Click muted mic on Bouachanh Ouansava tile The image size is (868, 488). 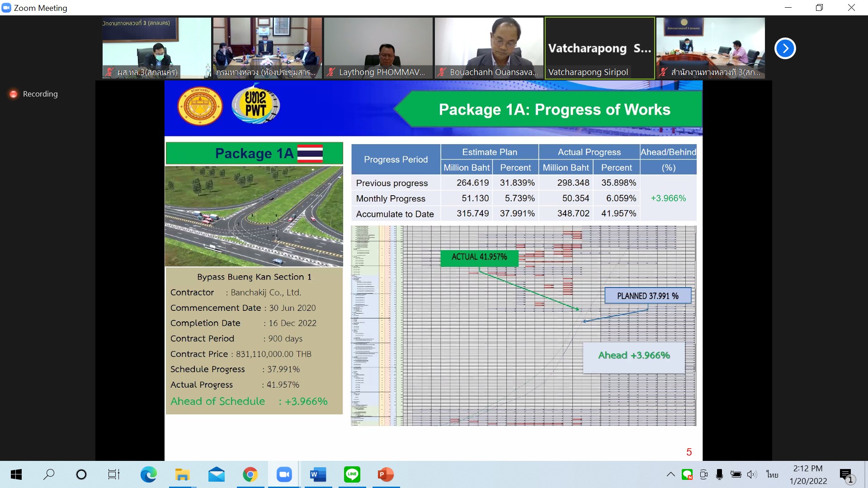(442, 72)
